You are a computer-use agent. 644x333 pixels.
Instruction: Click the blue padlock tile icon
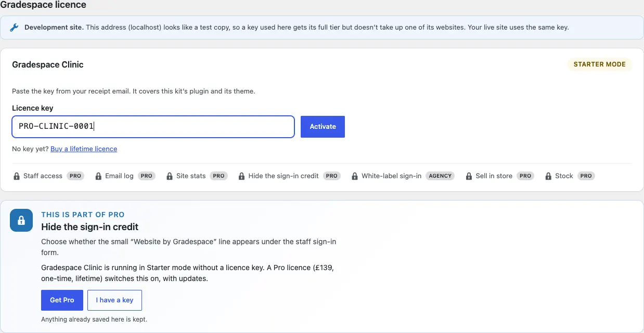(21, 221)
